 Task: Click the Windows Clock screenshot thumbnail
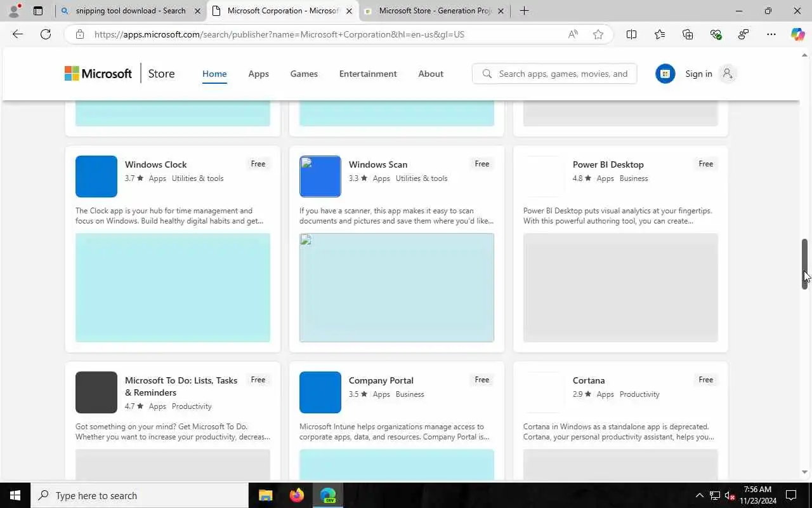click(x=173, y=288)
